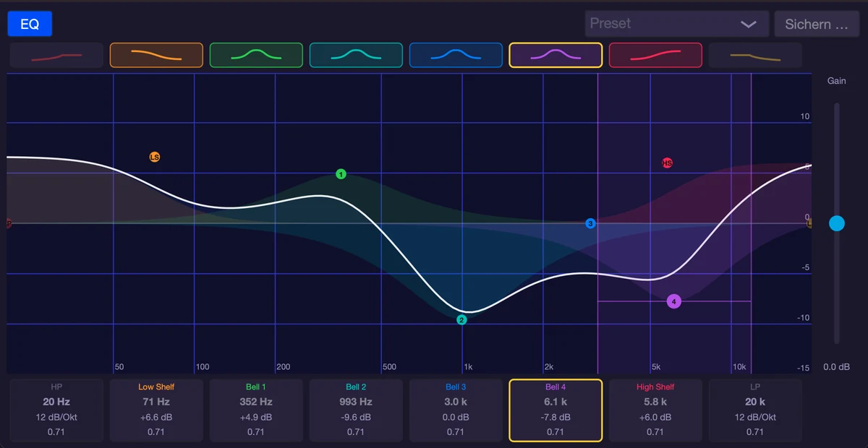Image resolution: width=868 pixels, height=448 pixels.
Task: Toggle the red high shelf band button
Action: [655, 55]
